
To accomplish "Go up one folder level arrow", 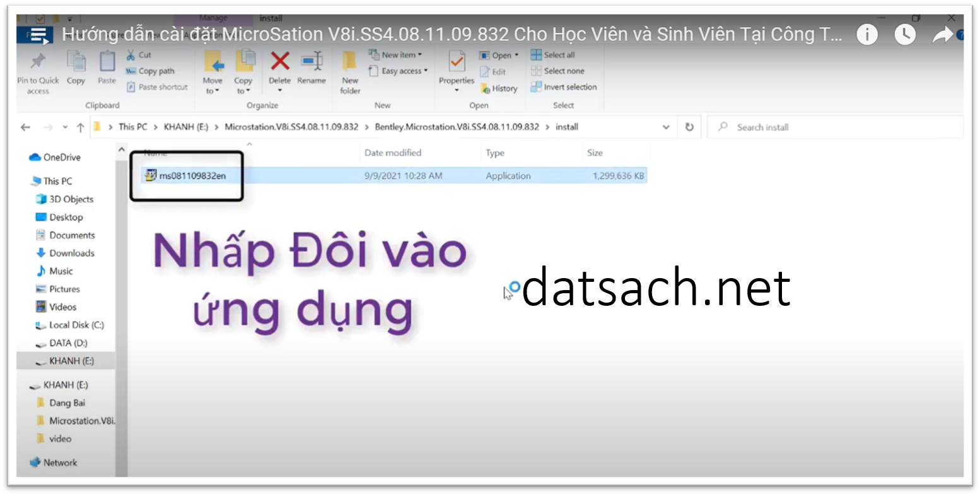I will (80, 127).
